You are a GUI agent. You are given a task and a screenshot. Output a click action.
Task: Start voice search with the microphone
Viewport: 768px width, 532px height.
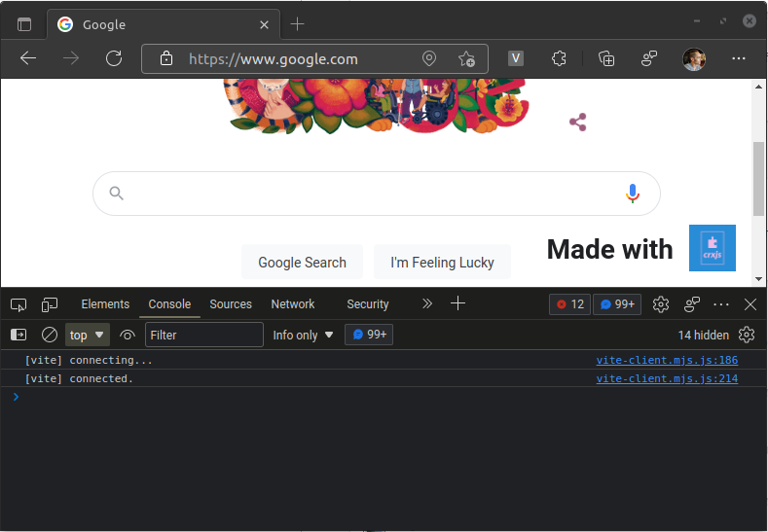633,194
